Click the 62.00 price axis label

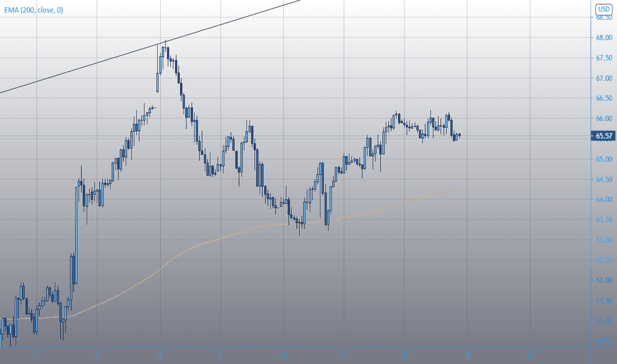(604, 280)
